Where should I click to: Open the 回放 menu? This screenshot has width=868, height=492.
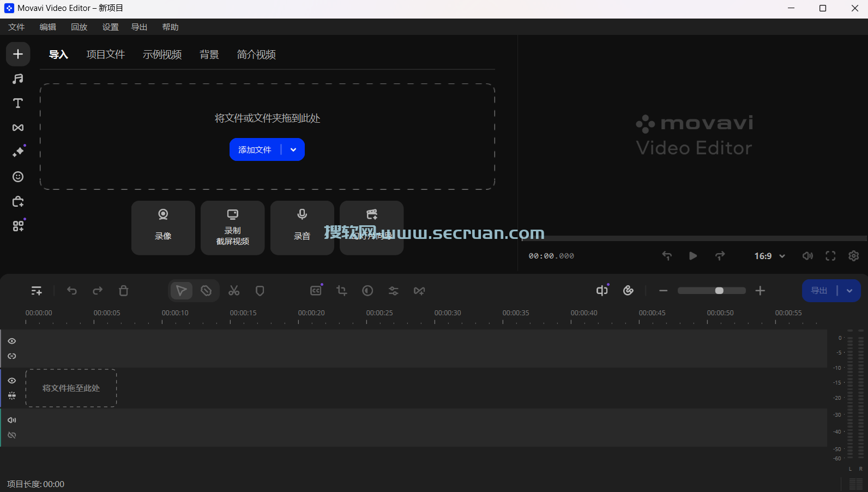coord(79,27)
